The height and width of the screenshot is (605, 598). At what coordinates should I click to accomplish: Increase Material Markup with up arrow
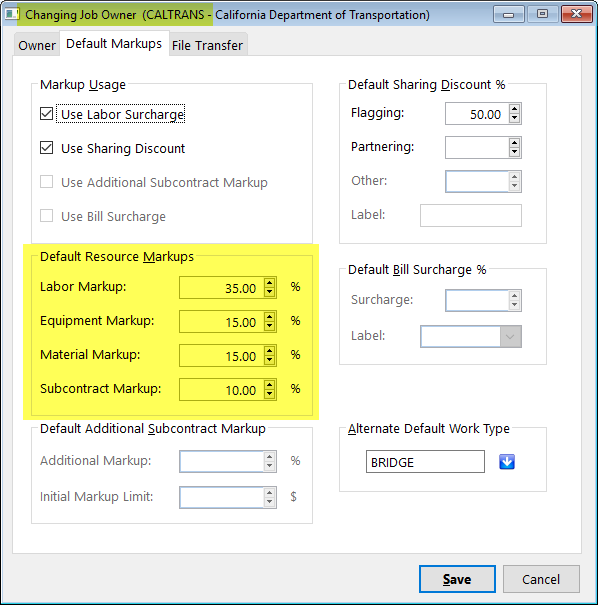(x=270, y=351)
